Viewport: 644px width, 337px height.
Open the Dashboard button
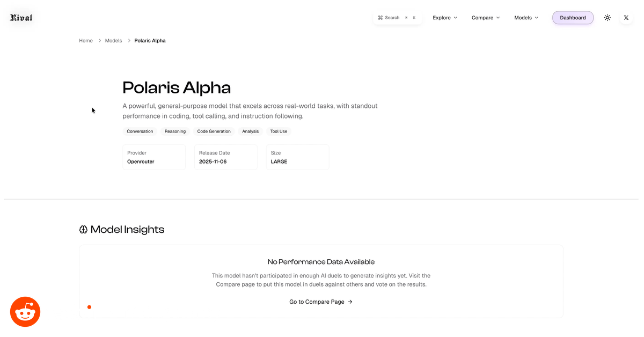coord(573,18)
